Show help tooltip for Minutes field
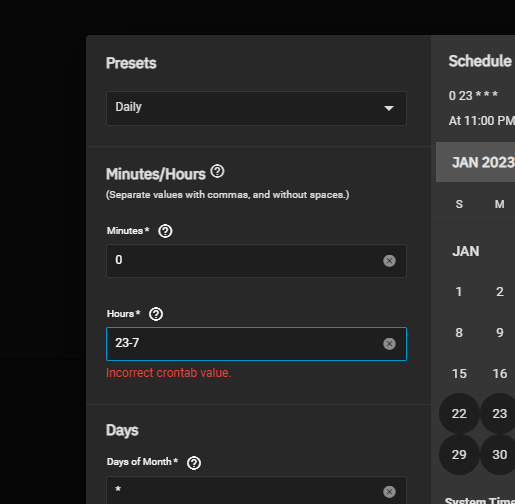 tap(165, 231)
